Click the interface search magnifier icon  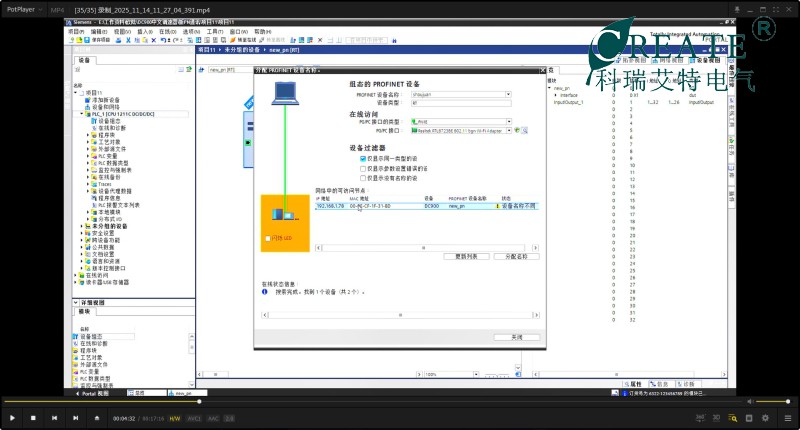click(x=524, y=131)
